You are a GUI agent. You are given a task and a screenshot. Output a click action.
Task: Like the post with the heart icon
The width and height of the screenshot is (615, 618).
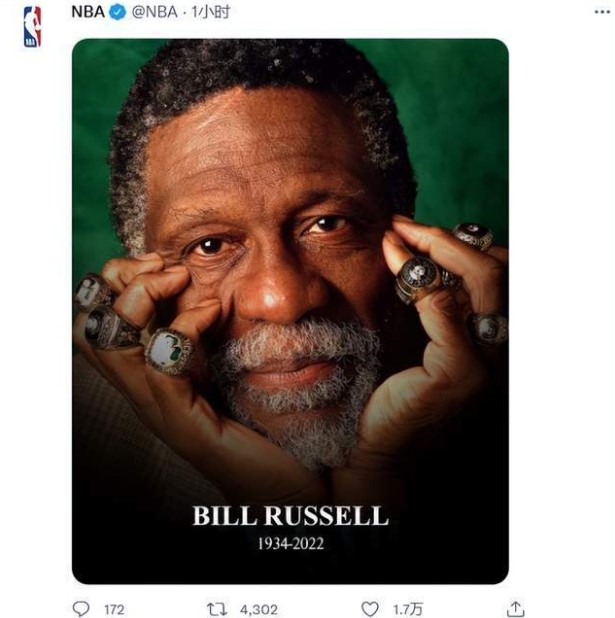[370, 608]
